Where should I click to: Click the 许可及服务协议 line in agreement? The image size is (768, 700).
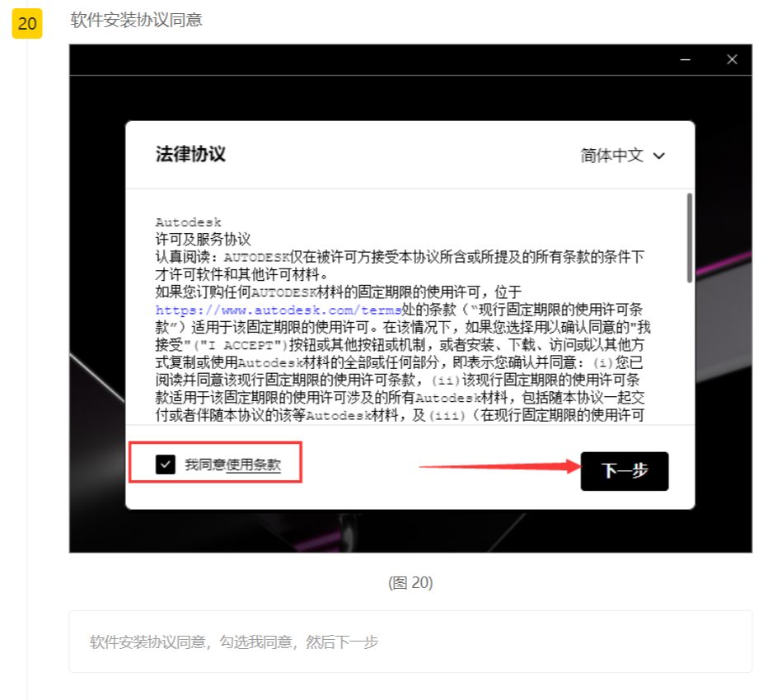point(203,239)
